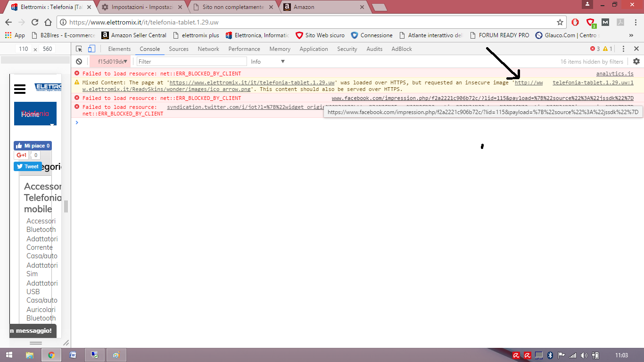This screenshot has width=644, height=362.
Task: Switch to the Sources tab
Action: pos(179,49)
